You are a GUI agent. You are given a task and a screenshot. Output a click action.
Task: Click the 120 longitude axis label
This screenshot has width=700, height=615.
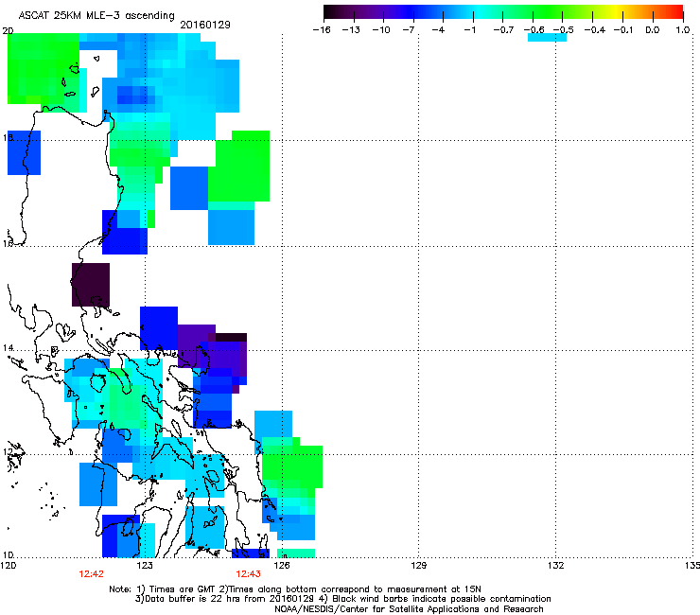(x=8, y=566)
